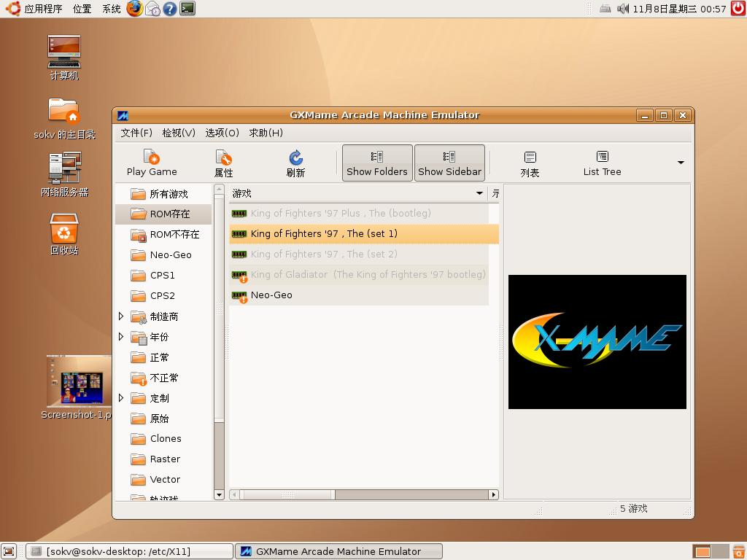
Task: Open the 计算机 desktop icon
Action: [x=64, y=58]
